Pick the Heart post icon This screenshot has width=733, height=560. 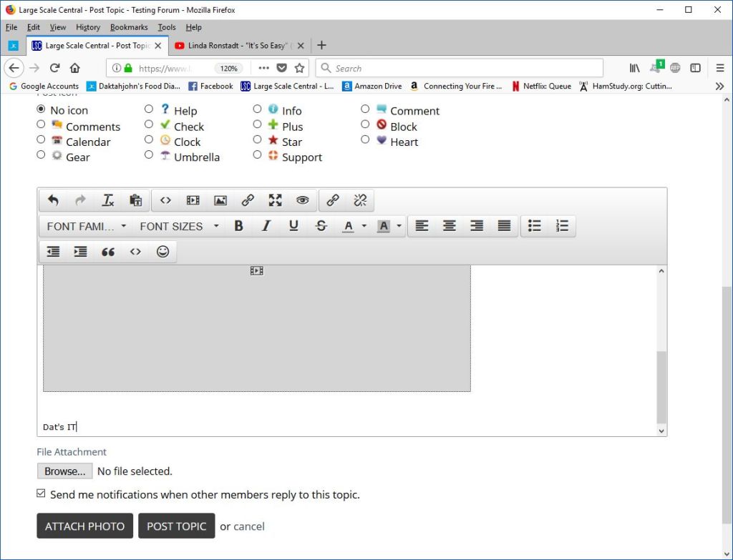coord(365,139)
